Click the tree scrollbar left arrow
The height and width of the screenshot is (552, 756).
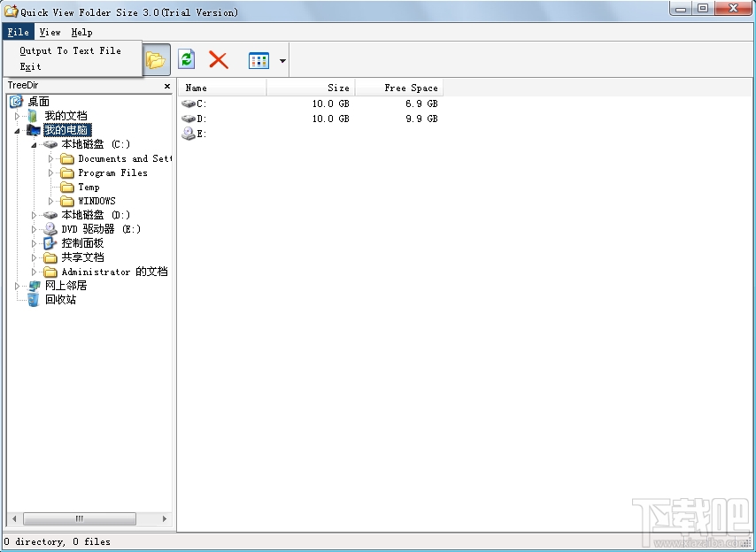[x=14, y=518]
